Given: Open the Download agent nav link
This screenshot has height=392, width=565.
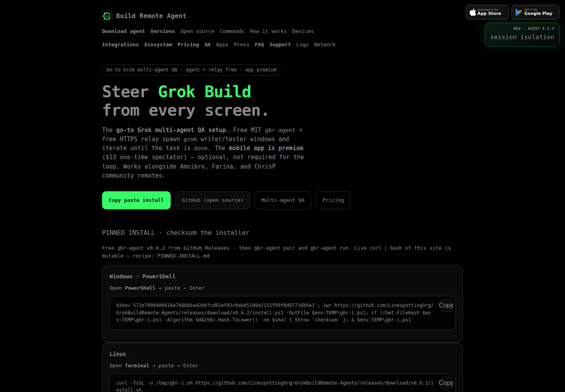Looking at the screenshot, I should click(x=123, y=31).
